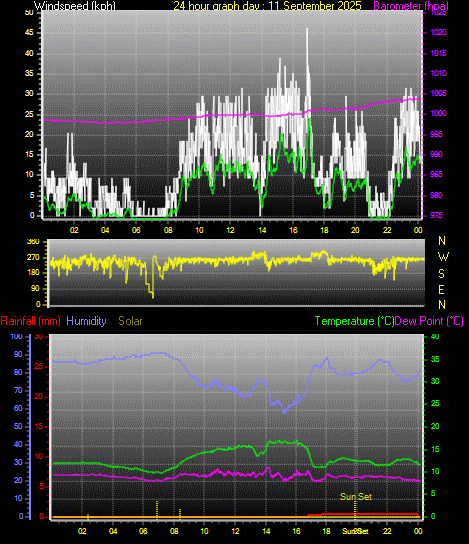This screenshot has height=544, width=469.
Task: Click the 'Sun Set' annotation in lower graph
Action: click(356, 496)
